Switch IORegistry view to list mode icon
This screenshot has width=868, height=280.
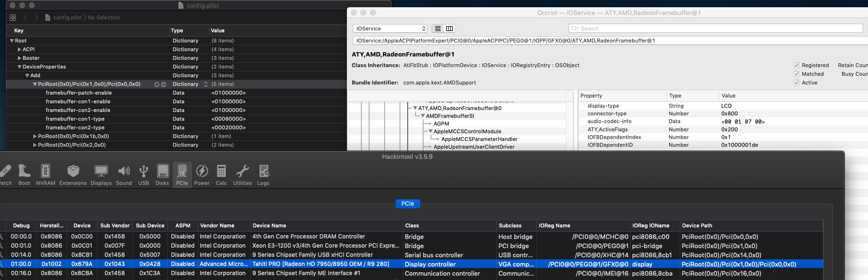click(x=438, y=28)
